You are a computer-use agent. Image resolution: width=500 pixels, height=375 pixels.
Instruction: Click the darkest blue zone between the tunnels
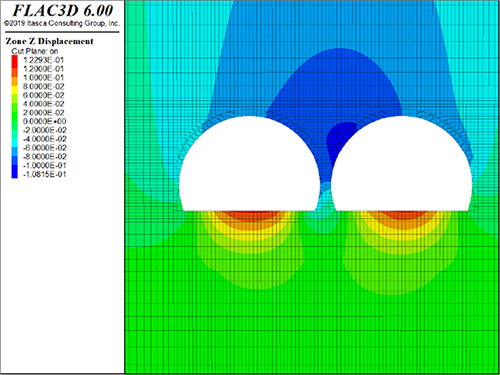(x=338, y=140)
